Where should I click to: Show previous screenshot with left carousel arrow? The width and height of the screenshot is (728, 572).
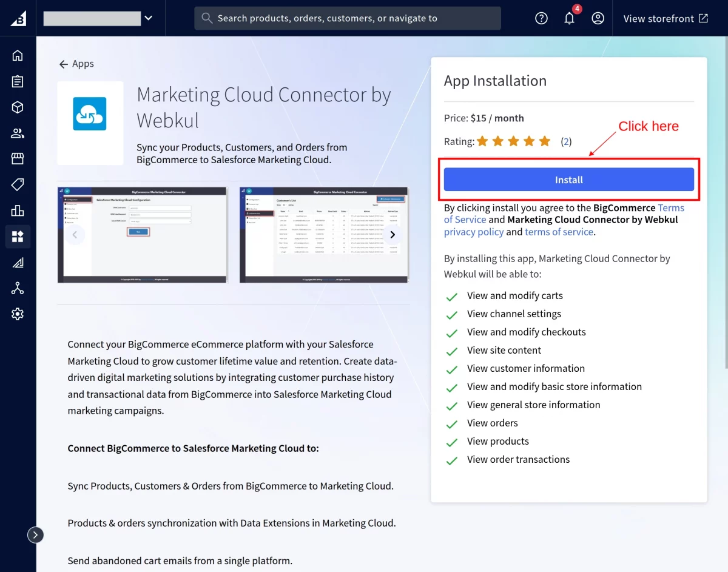click(x=75, y=235)
